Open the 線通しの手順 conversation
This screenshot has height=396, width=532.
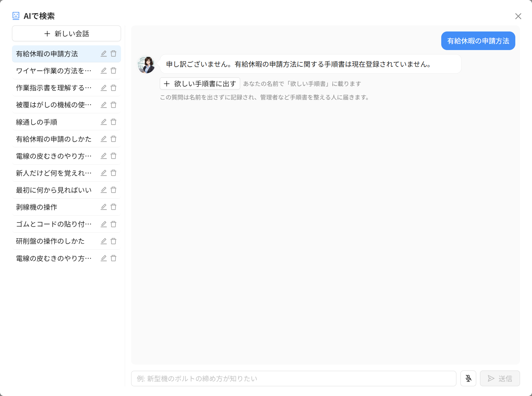(x=66, y=122)
